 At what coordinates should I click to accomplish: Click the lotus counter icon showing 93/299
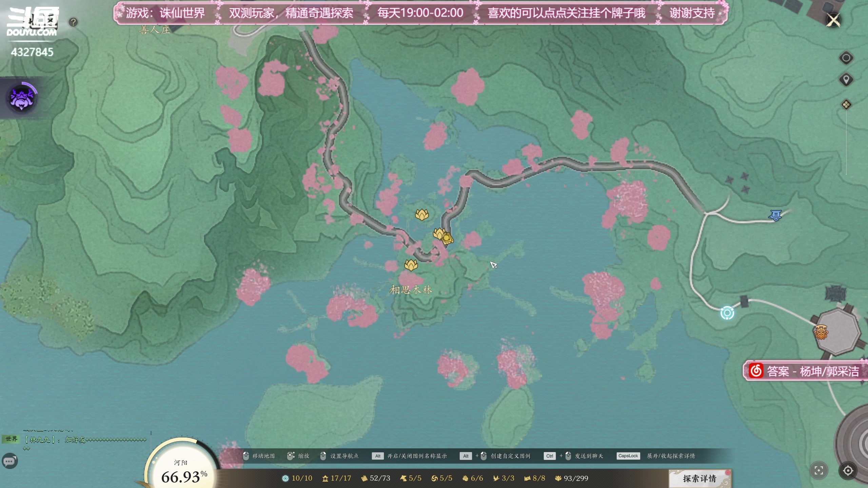click(558, 478)
